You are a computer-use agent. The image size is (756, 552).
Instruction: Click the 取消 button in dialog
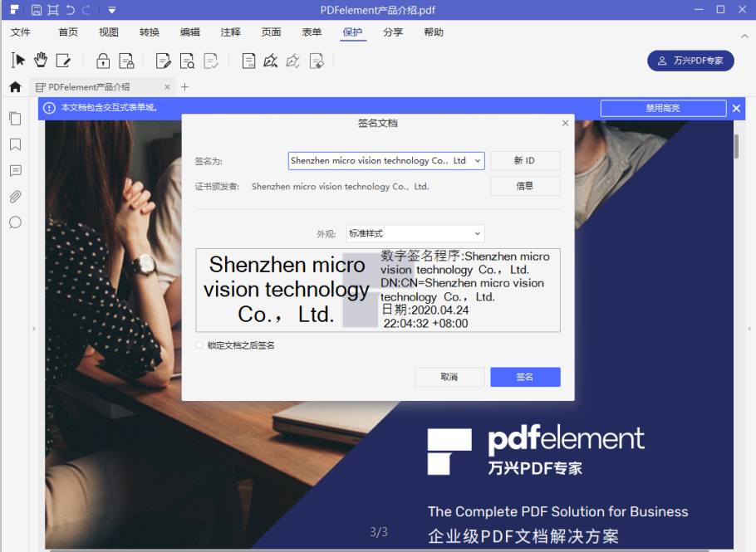coord(449,377)
